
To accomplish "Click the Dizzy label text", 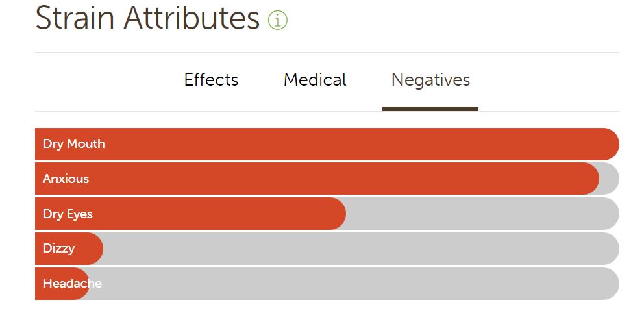I will [59, 249].
